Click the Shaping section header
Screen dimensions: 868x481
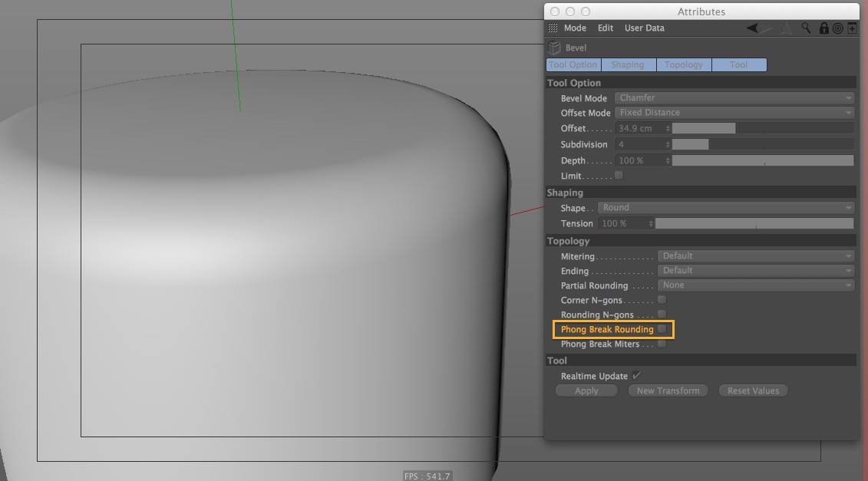pos(700,193)
